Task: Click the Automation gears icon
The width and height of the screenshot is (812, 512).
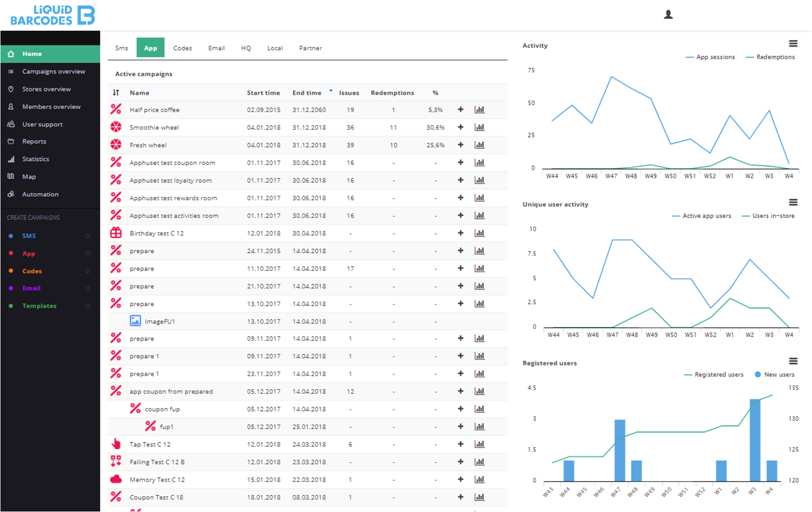Action: (x=11, y=194)
